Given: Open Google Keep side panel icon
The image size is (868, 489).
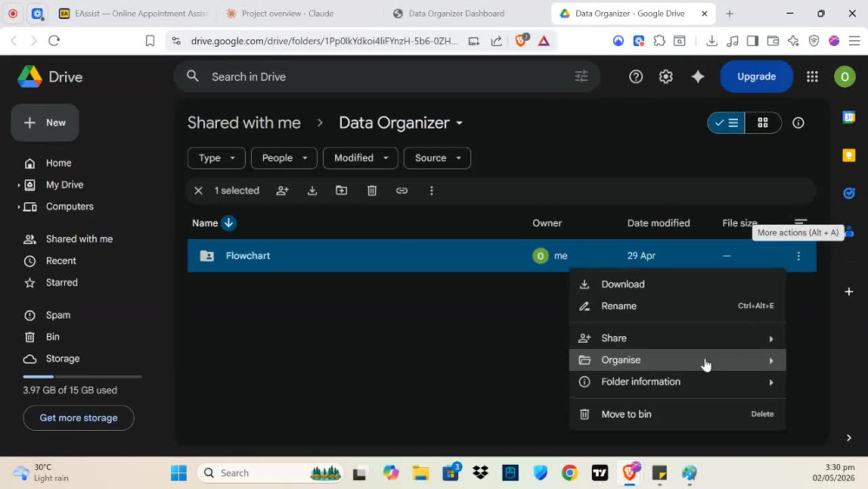Looking at the screenshot, I should point(849,155).
